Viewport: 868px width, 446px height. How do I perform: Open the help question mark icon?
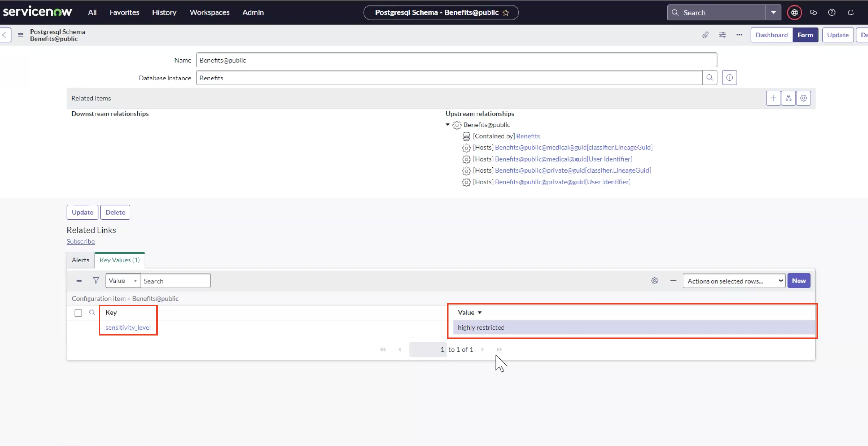(x=832, y=12)
